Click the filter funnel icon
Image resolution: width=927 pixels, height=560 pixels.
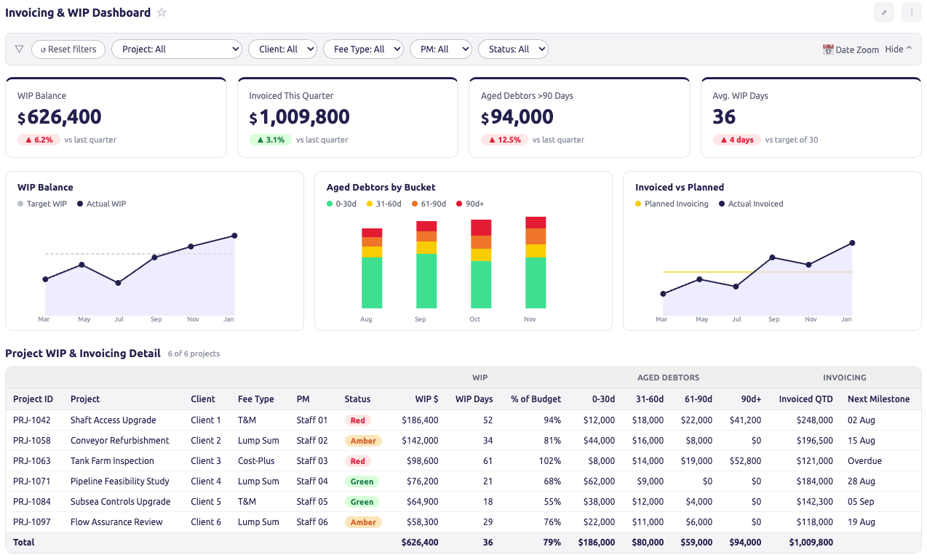pyautogui.click(x=19, y=49)
